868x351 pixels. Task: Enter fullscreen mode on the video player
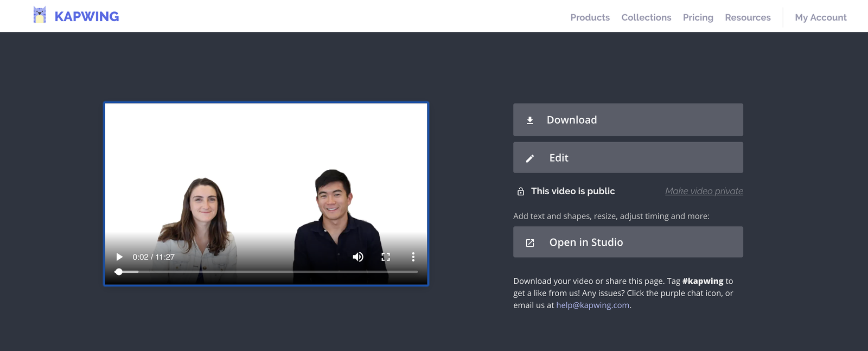386,257
